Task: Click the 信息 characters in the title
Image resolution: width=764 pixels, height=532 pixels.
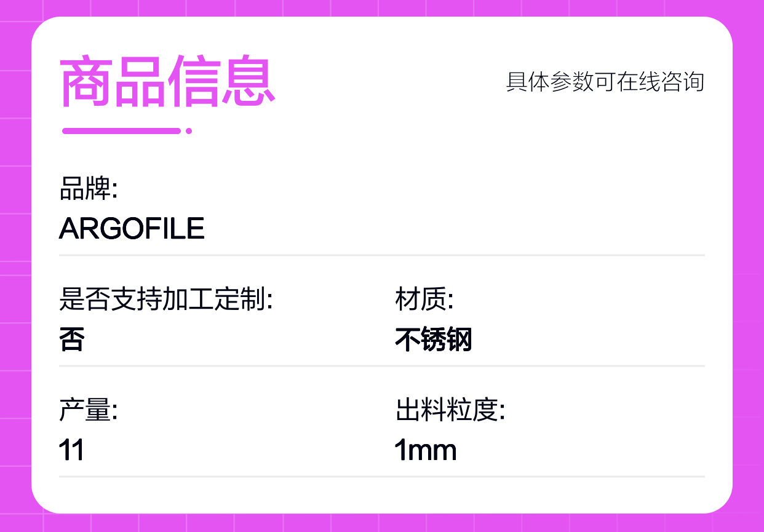Action: point(221,82)
